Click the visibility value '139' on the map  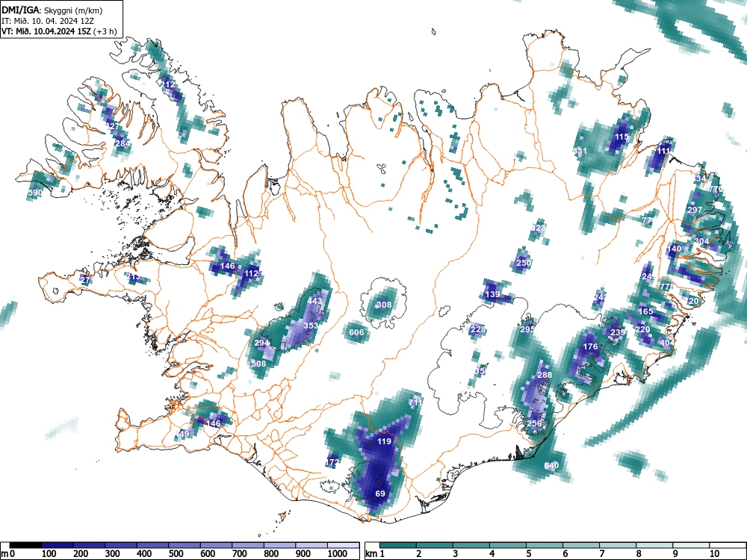click(492, 294)
